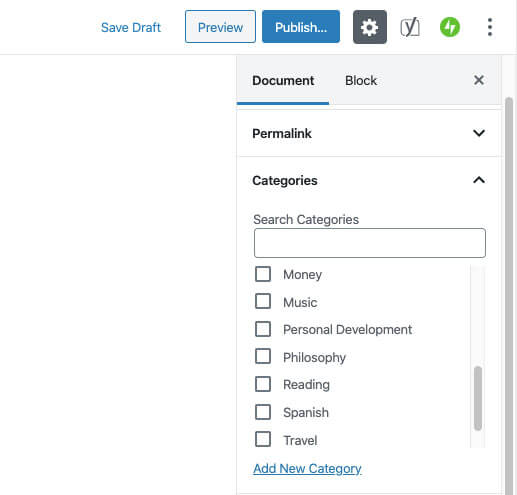Screen dimensions: 517x495
Task: Tick the Personal Development checkbox
Action: tap(263, 329)
